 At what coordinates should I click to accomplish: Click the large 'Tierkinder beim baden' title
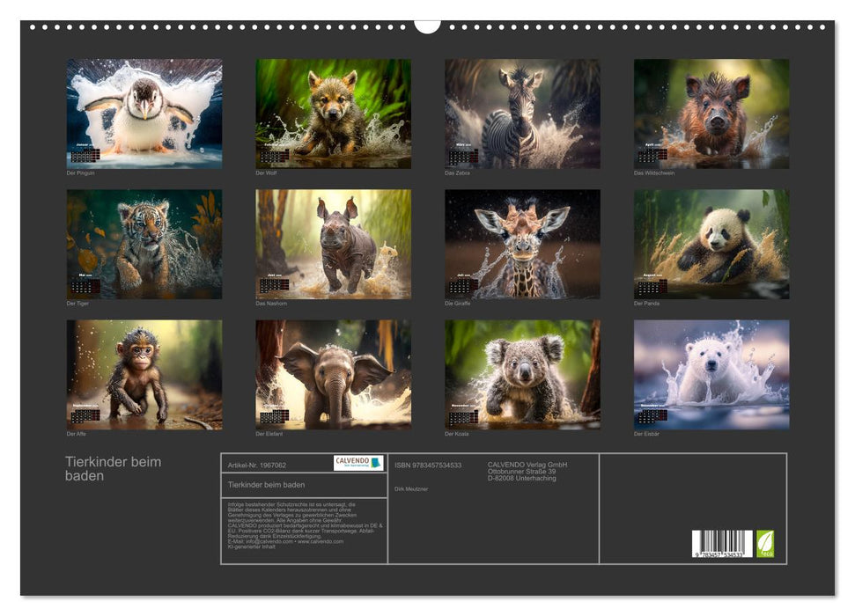click(x=113, y=469)
